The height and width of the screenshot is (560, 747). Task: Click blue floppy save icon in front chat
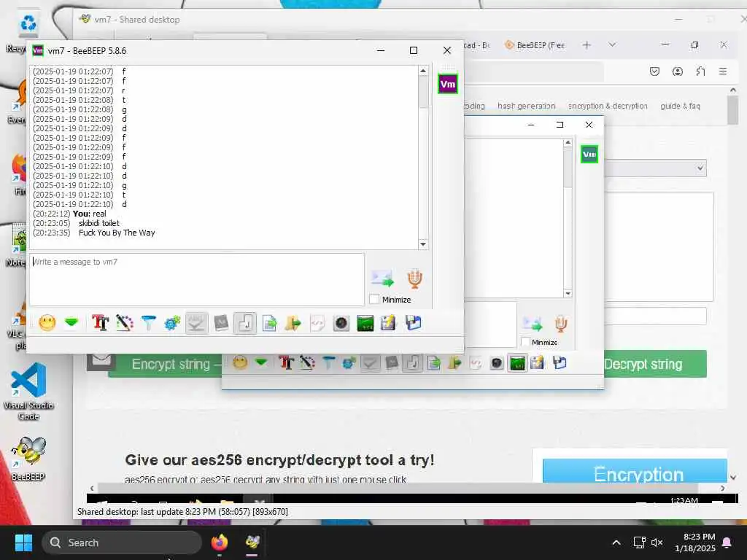413,323
